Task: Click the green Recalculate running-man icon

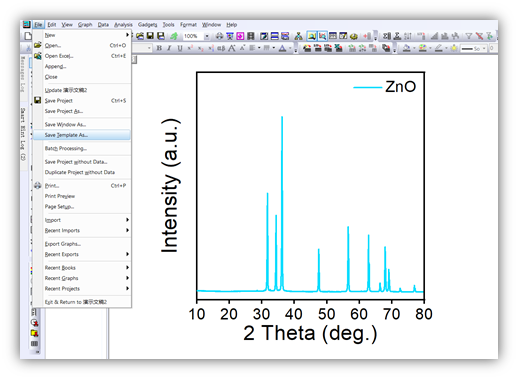Action: (x=174, y=36)
